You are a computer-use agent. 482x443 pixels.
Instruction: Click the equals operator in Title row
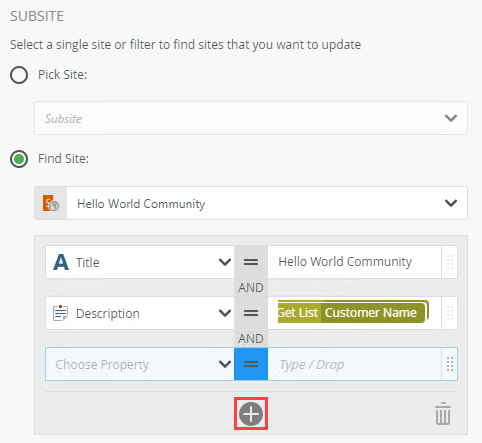point(251,262)
